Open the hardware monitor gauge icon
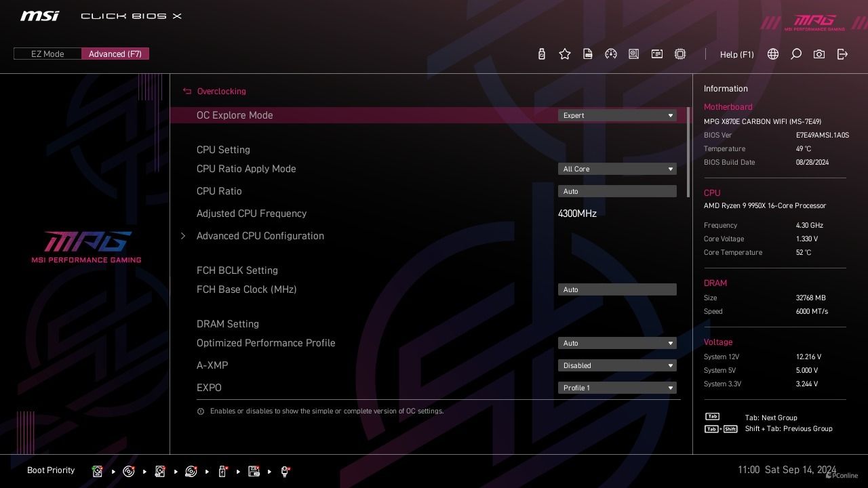 pyautogui.click(x=611, y=54)
